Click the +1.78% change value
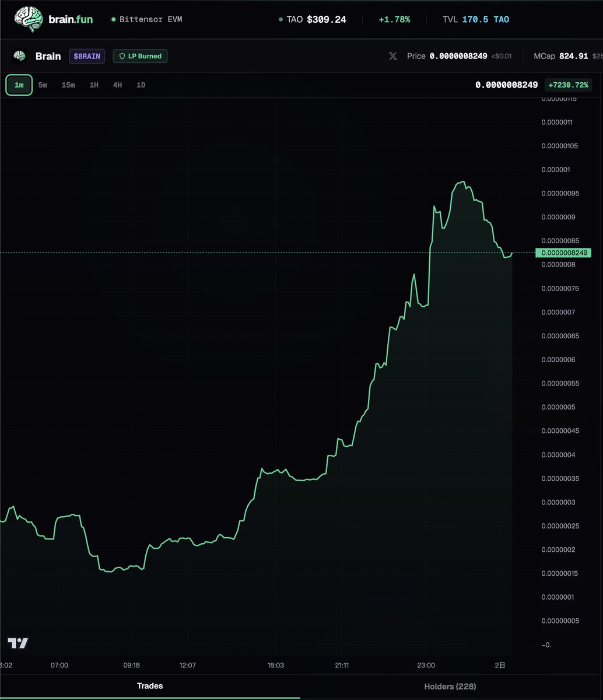 coord(394,19)
